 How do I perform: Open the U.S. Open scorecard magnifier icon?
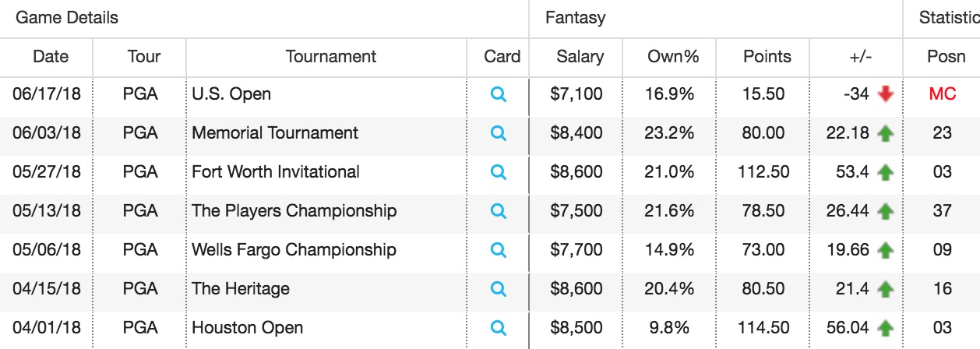499,94
